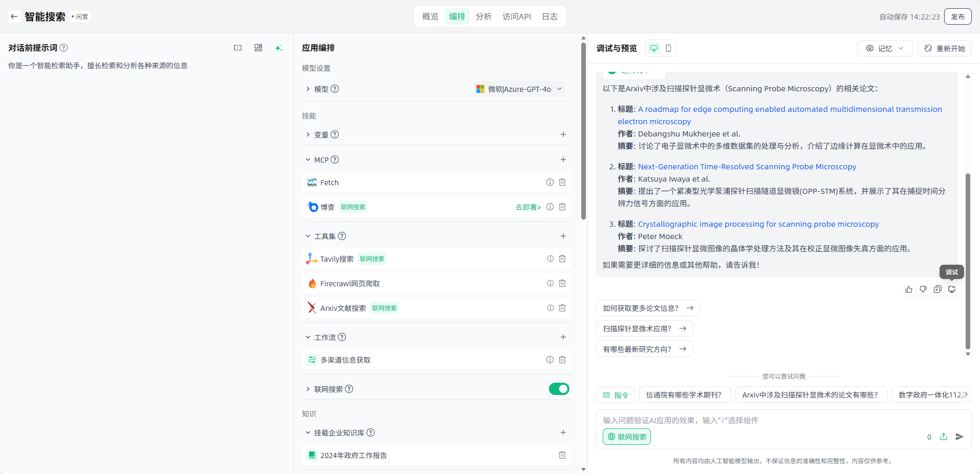
Task: Copy the assistant response
Action: pos(937,289)
